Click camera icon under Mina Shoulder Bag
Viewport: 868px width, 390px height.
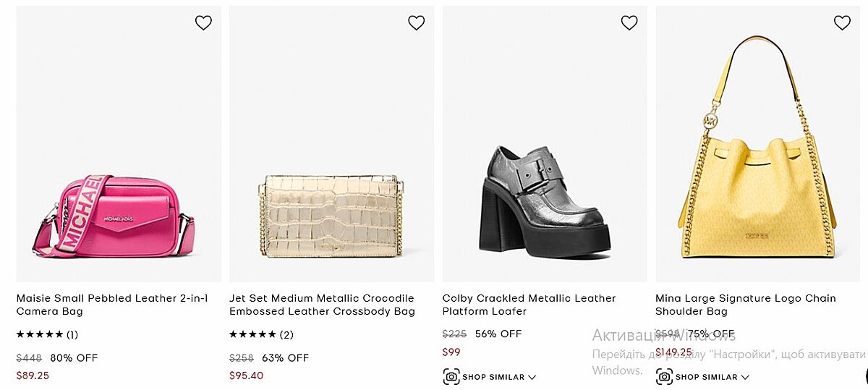click(664, 377)
